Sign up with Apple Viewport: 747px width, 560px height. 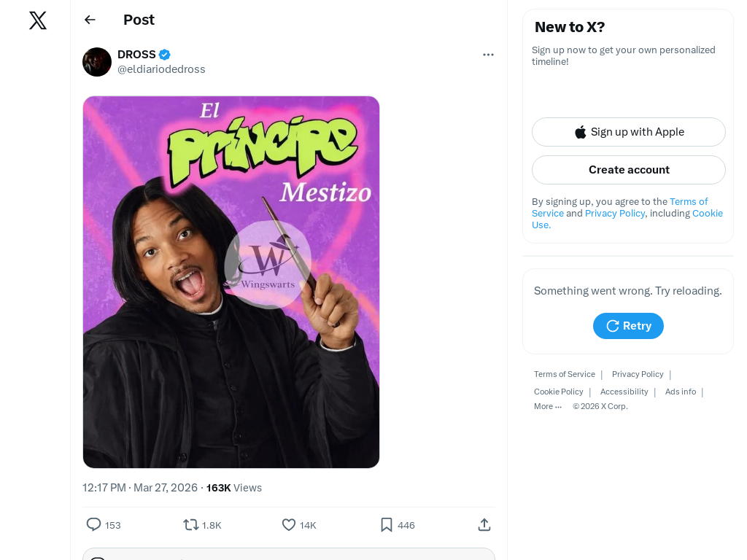tap(628, 132)
